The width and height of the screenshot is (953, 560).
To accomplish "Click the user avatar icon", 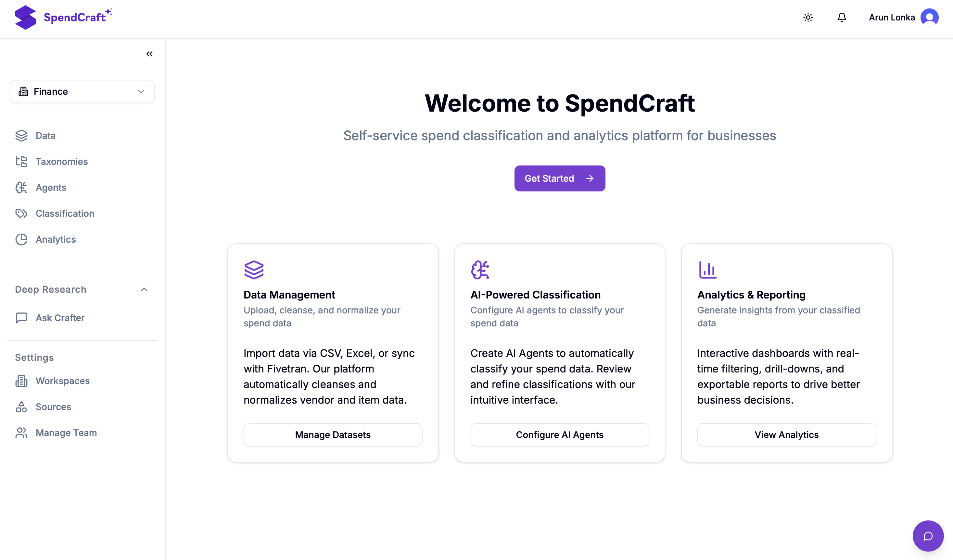I will (x=929, y=18).
